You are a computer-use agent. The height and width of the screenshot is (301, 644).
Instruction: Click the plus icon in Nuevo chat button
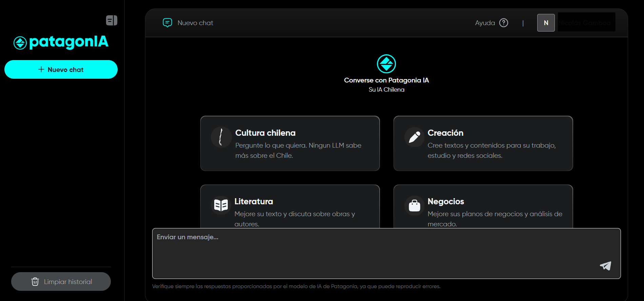(41, 69)
